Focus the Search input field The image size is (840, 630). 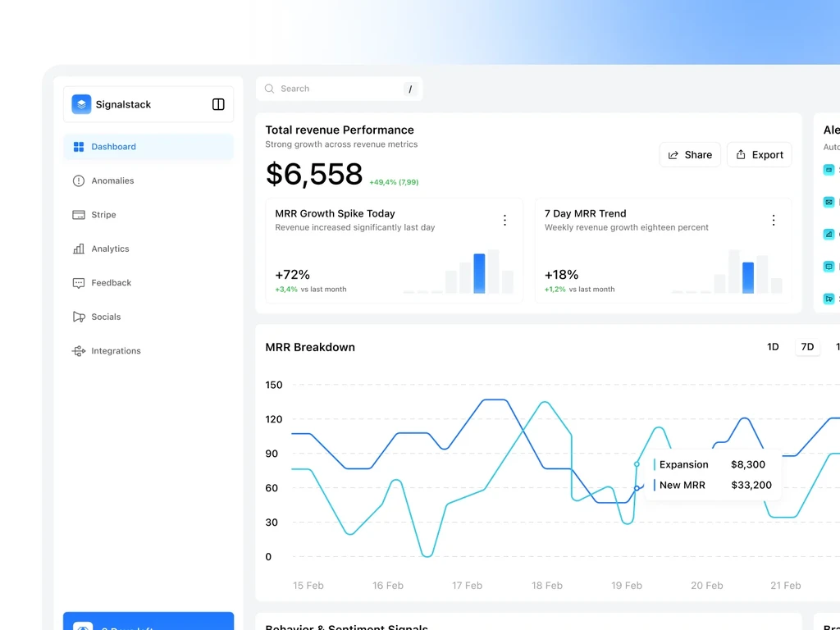(340, 89)
